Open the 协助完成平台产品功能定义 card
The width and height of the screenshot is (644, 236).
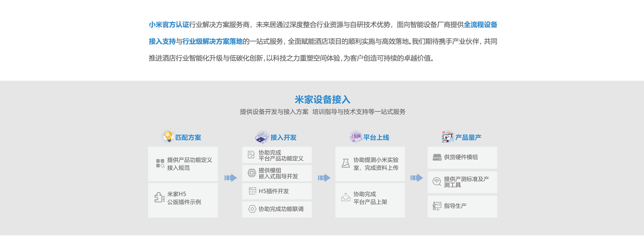pos(277,155)
